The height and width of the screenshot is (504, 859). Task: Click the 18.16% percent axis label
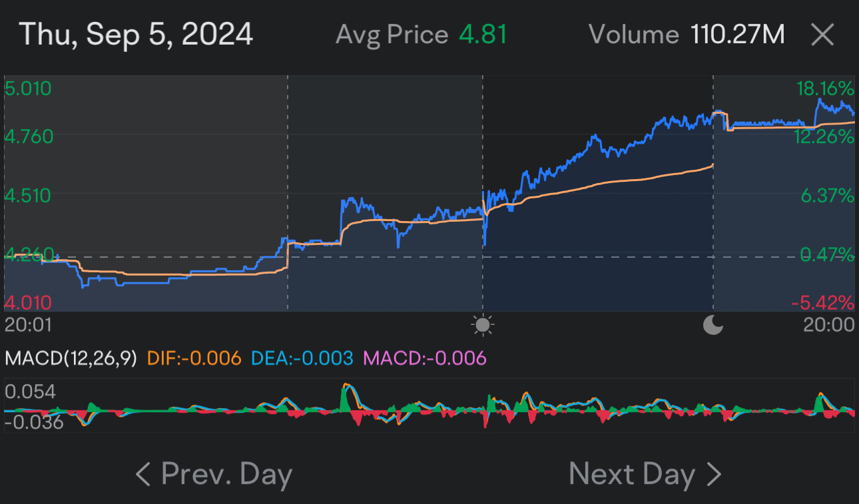(x=825, y=89)
